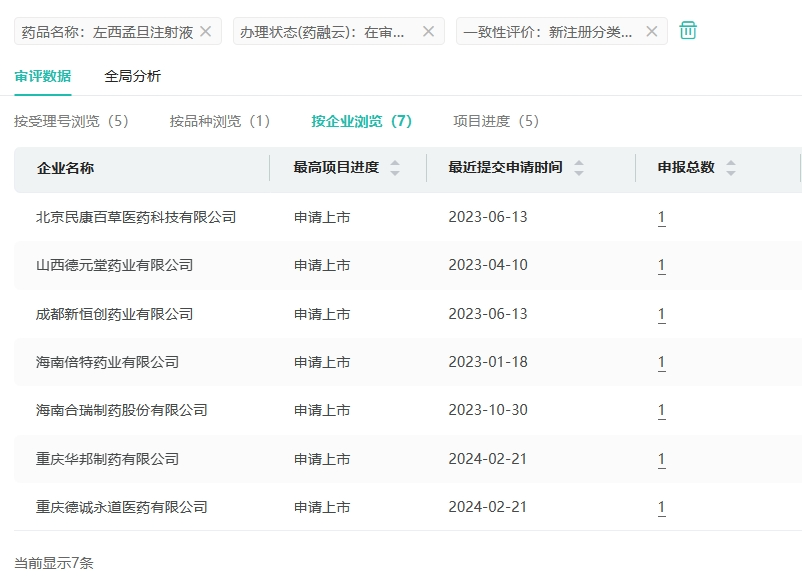This screenshot has width=802, height=582.
Task: Click the 企业名称 column header
Action: [x=65, y=168]
